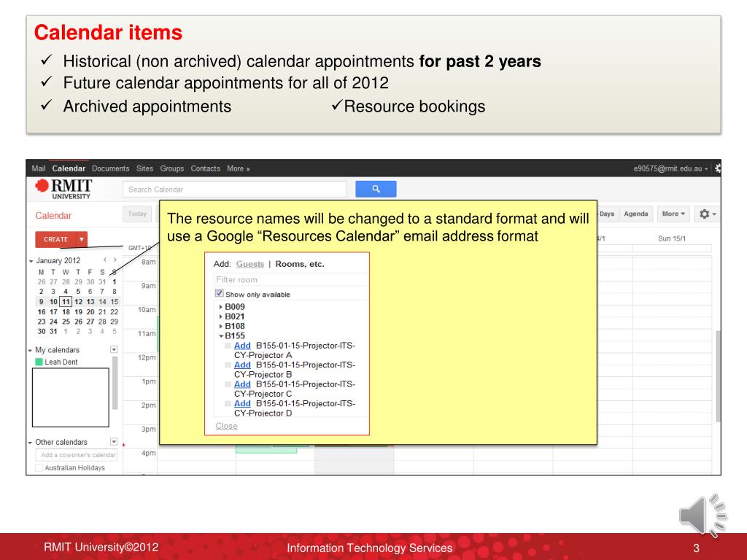The width and height of the screenshot is (747, 560).
Task: Tick the checkbox for Projector B resource
Action: coord(228,365)
